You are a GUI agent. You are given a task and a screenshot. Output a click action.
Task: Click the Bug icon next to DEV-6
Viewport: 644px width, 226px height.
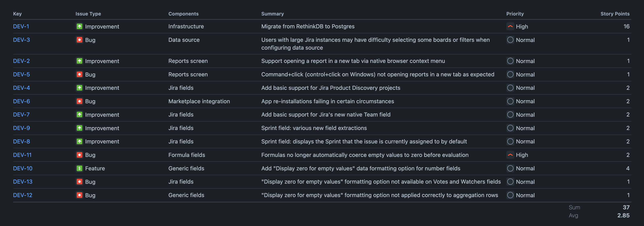[x=79, y=101]
